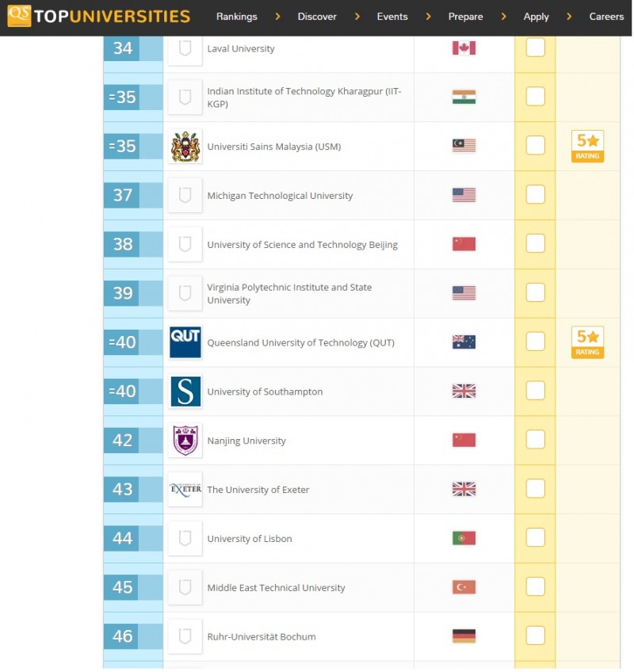634x672 pixels.
Task: Click placeholder shield for Middle East Technical
Action: coord(185,587)
